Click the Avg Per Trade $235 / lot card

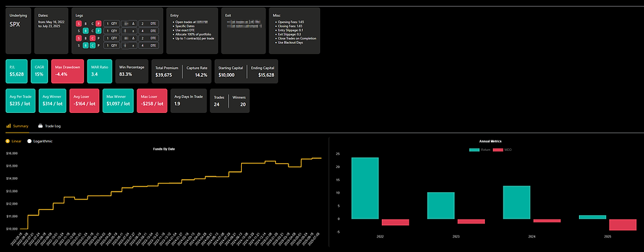[21, 100]
